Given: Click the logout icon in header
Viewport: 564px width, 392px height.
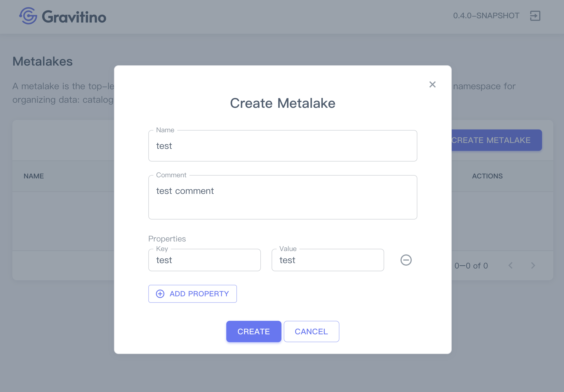Looking at the screenshot, I should pos(535,16).
